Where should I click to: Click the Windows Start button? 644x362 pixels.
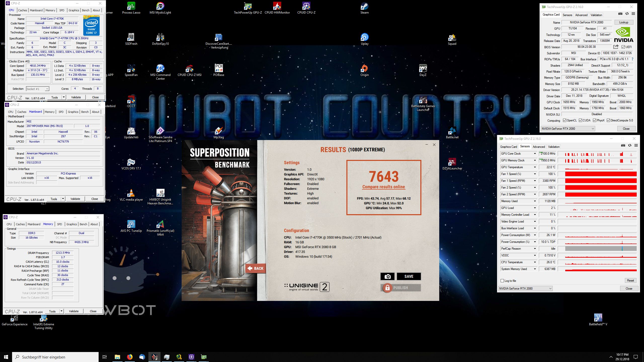pos(6,357)
